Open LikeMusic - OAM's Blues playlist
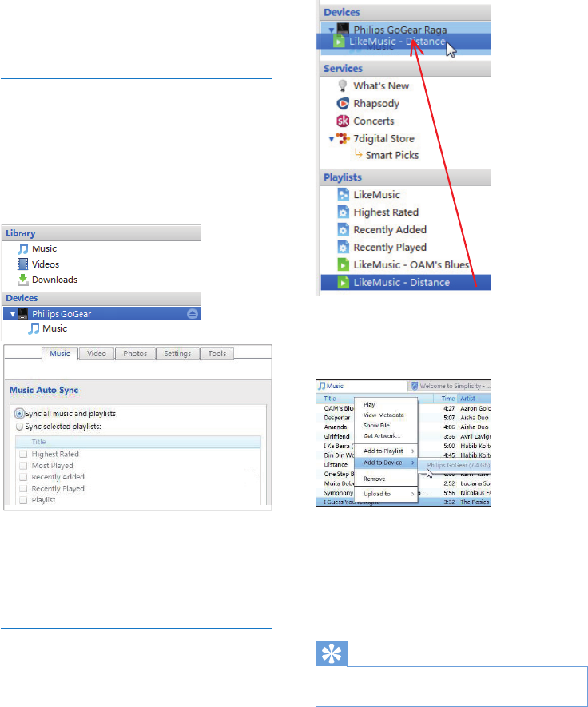 pos(411,265)
